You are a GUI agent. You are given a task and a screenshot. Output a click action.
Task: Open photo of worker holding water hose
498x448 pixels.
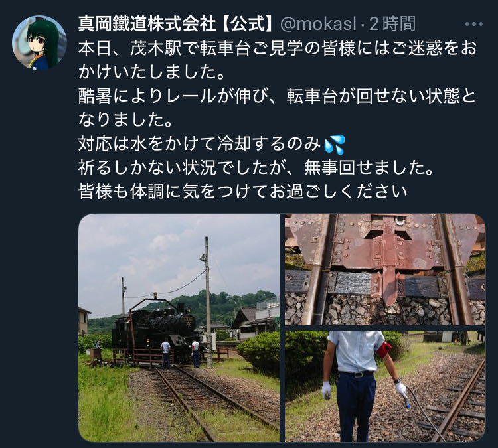tap(385, 386)
